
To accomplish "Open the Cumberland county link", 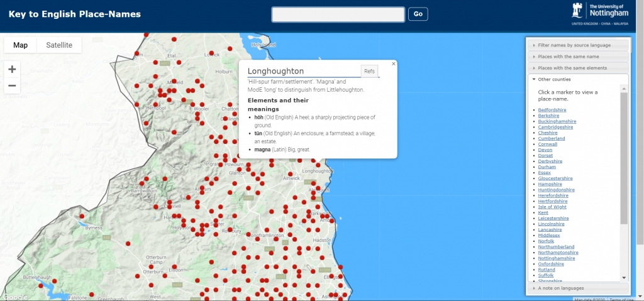I will point(552,139).
